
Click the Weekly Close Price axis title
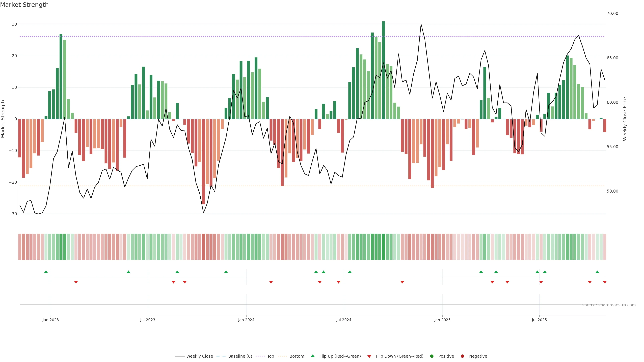click(625, 119)
